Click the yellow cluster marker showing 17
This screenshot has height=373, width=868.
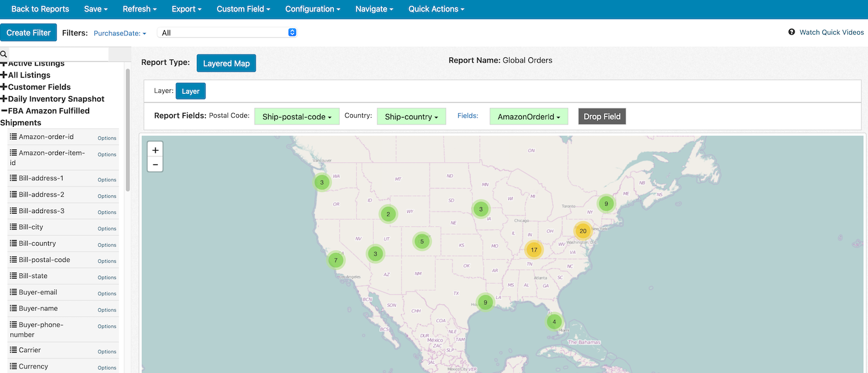(x=534, y=250)
